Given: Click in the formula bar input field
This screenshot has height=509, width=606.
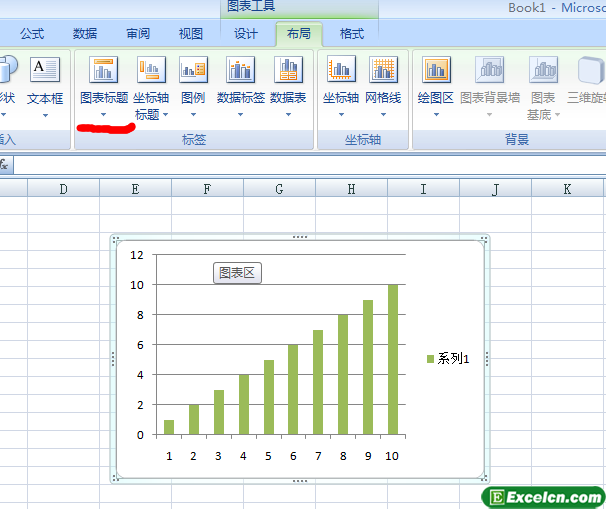Looking at the screenshot, I should click(x=300, y=164).
